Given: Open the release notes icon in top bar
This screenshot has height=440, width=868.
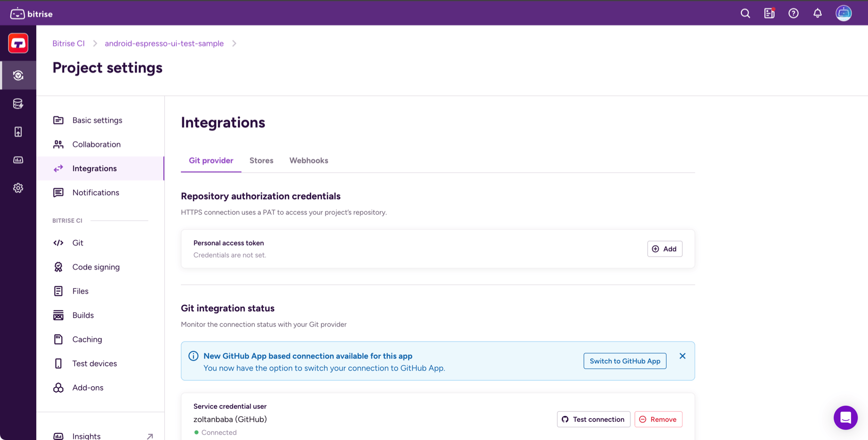Looking at the screenshot, I should coord(769,14).
